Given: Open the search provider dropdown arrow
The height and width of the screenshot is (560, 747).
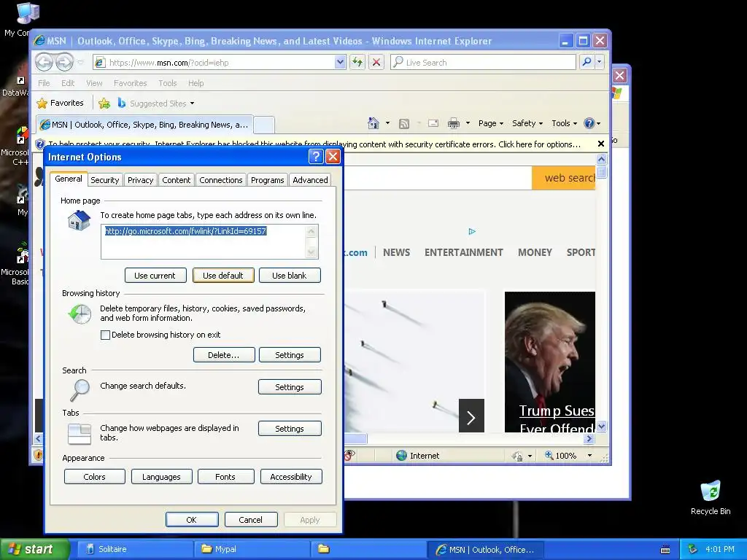Looking at the screenshot, I should coord(600,62).
